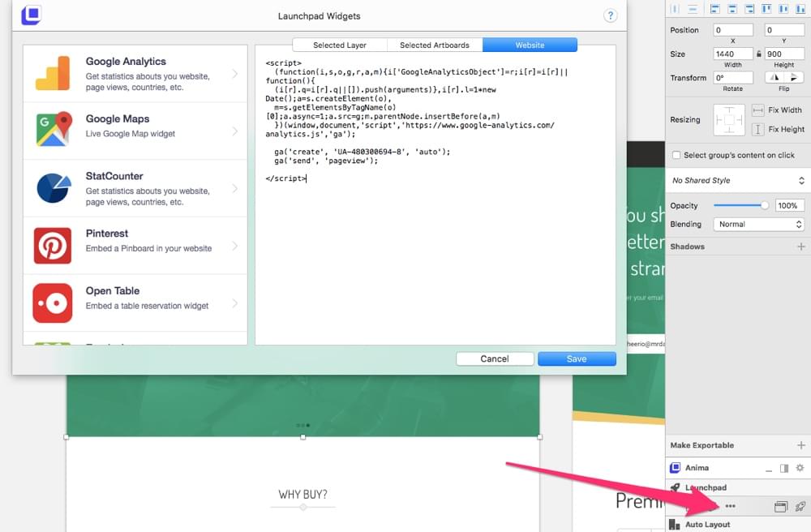Align layers to bottom edge
811x532 pixels.
(x=800, y=9)
